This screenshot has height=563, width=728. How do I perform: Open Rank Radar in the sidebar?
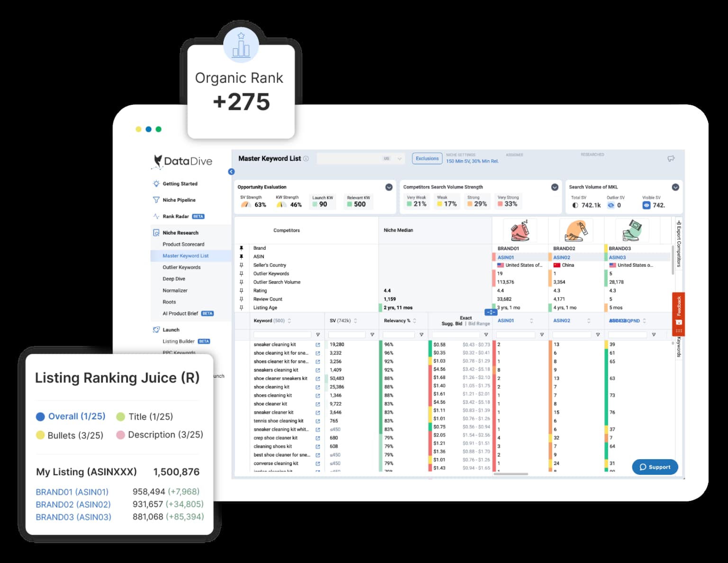pyautogui.click(x=176, y=217)
